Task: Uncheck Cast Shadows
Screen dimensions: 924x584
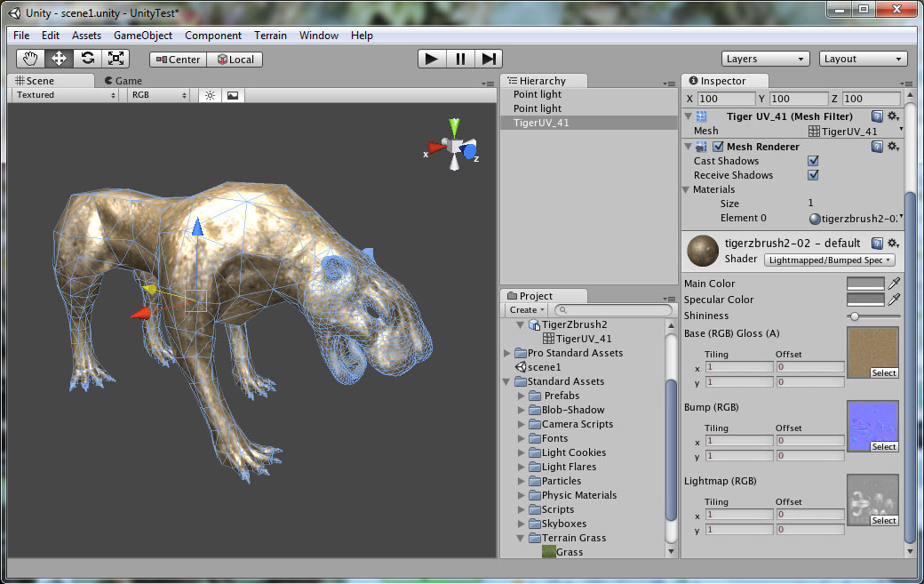Action: coord(813,161)
